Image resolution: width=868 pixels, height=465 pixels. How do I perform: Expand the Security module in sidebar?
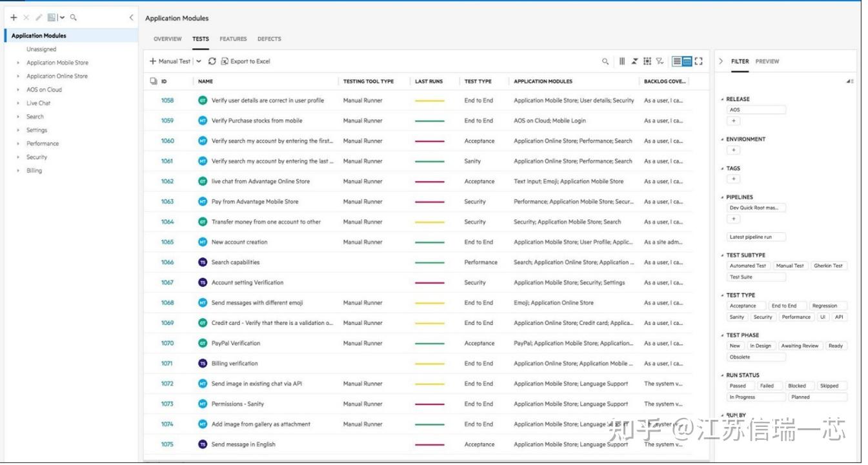pos(17,157)
